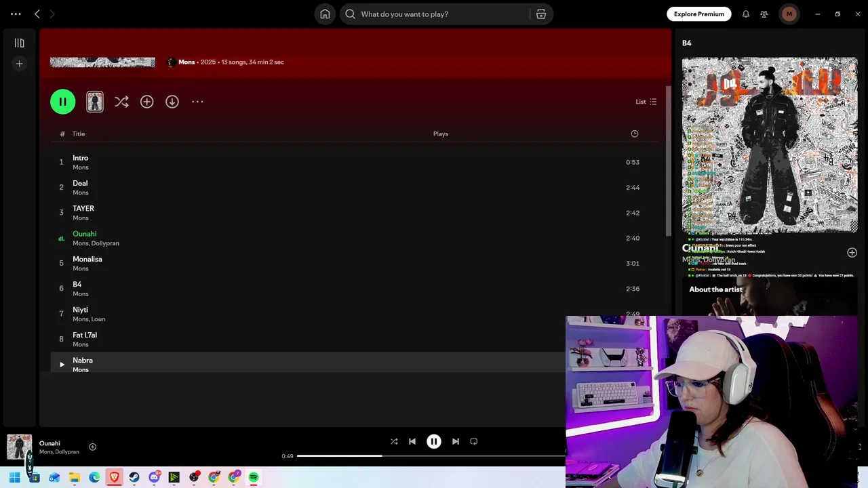Image resolution: width=868 pixels, height=488 pixels.
Task: Open Microsoft Edge from taskbar
Action: [94, 477]
